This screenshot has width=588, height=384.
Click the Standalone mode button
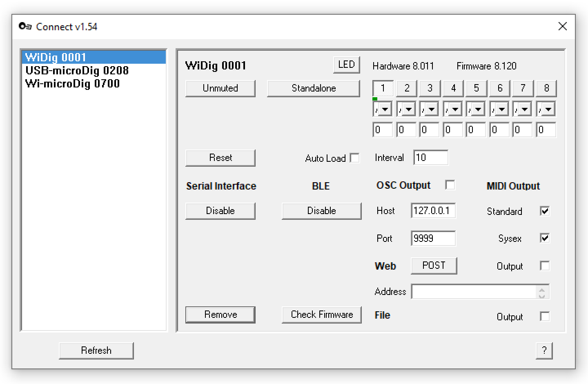(314, 88)
